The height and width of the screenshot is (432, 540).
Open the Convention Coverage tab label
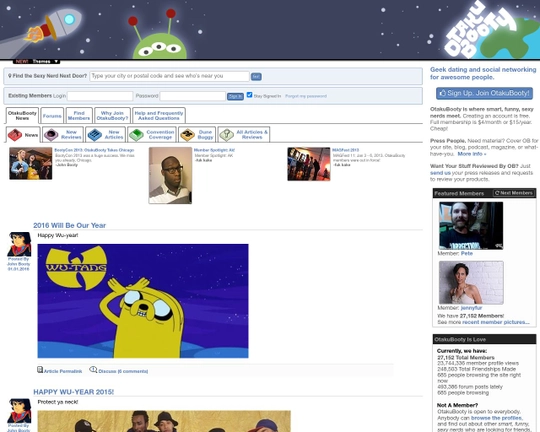point(160,134)
